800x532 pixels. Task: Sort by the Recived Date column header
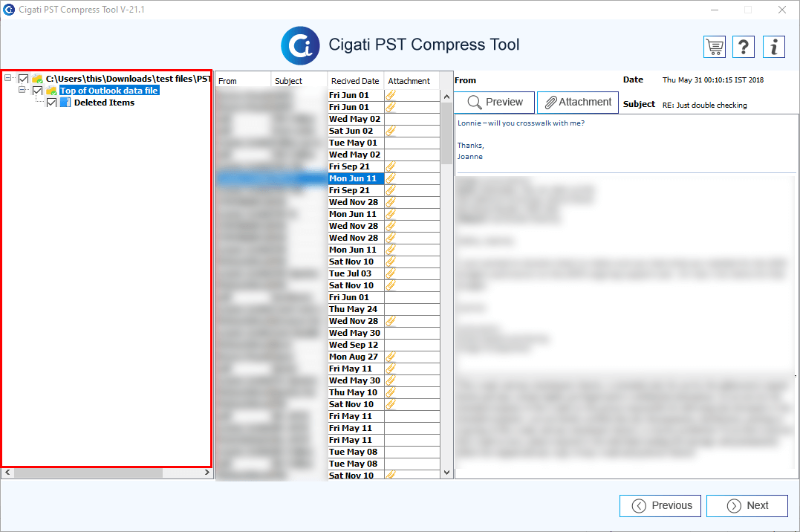[x=356, y=81]
